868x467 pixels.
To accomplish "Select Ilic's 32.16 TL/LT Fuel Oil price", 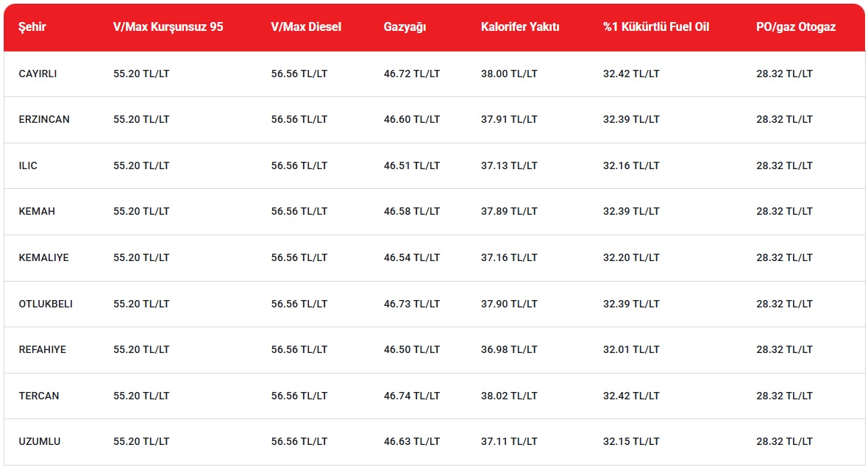I will (631, 165).
